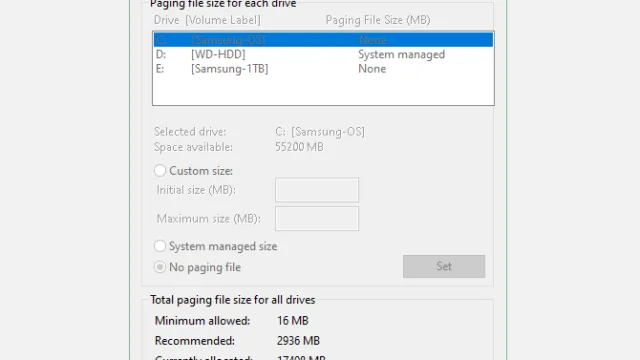
Task: Click the 'Recommended:' label
Action: (195, 341)
